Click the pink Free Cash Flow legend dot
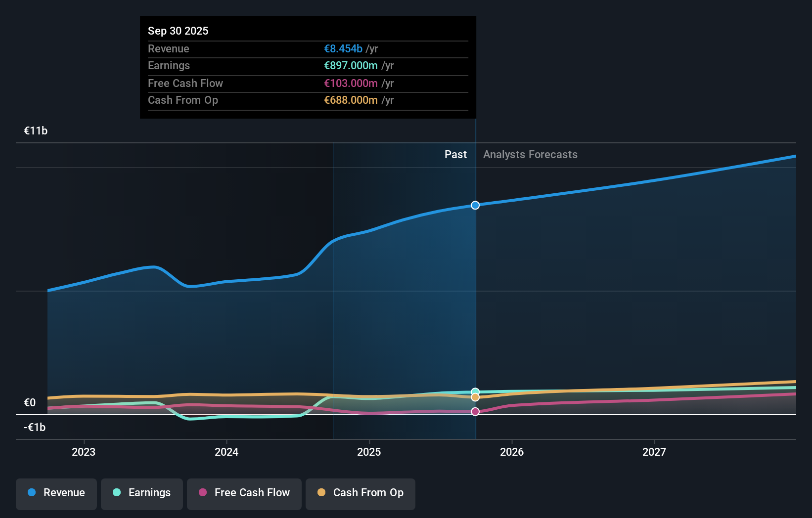The image size is (812, 518). pyautogui.click(x=203, y=493)
